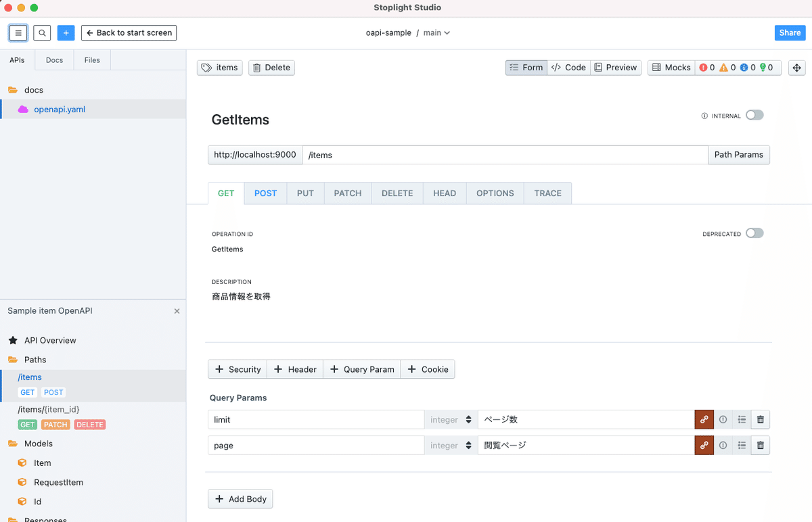Switch to the POST method tab
The width and height of the screenshot is (812, 522).
coord(265,193)
